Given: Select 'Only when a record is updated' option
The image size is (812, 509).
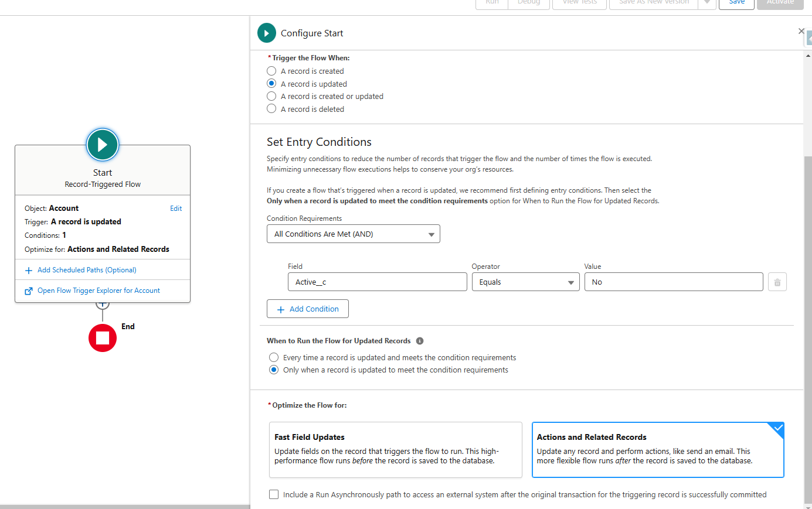Looking at the screenshot, I should pyautogui.click(x=274, y=370).
